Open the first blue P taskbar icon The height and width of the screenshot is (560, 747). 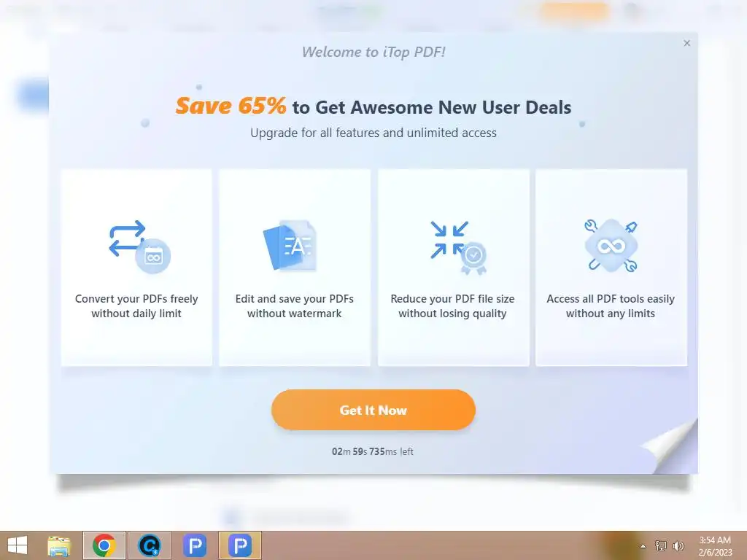pos(195,545)
